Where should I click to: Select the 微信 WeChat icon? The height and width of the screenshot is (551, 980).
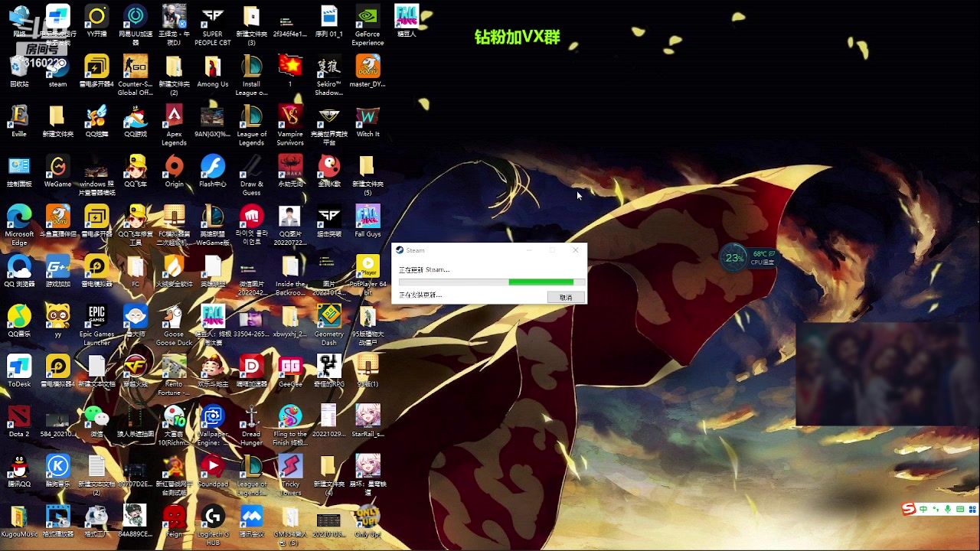[x=96, y=422]
